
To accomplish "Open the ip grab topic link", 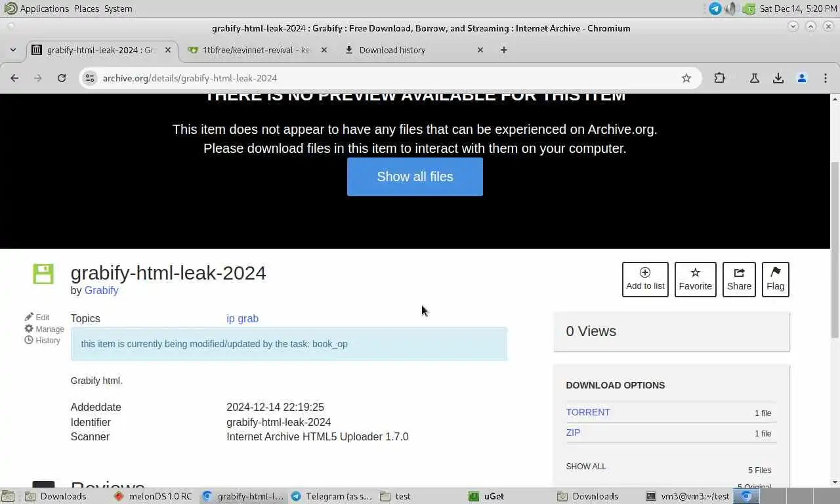I will coord(242,318).
